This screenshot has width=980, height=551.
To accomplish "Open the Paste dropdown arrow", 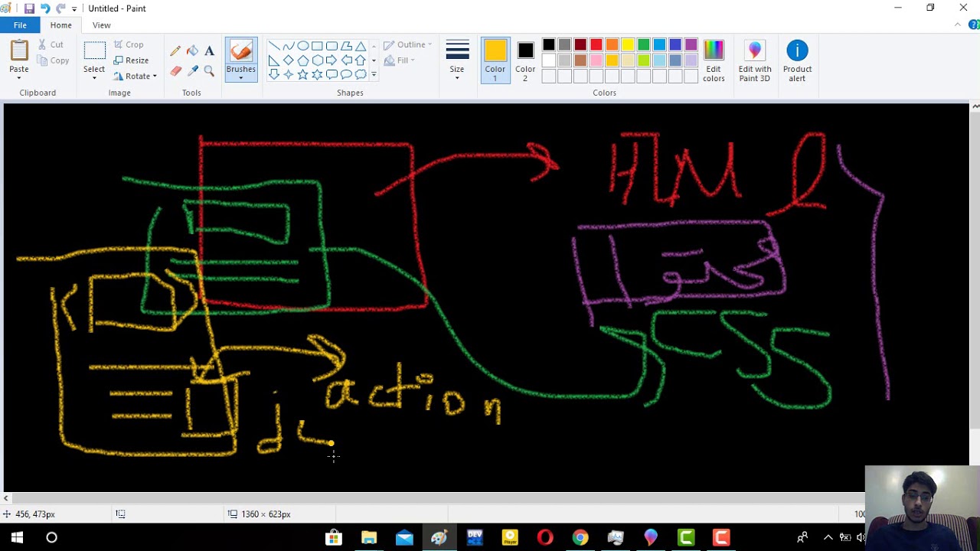I will point(19,77).
